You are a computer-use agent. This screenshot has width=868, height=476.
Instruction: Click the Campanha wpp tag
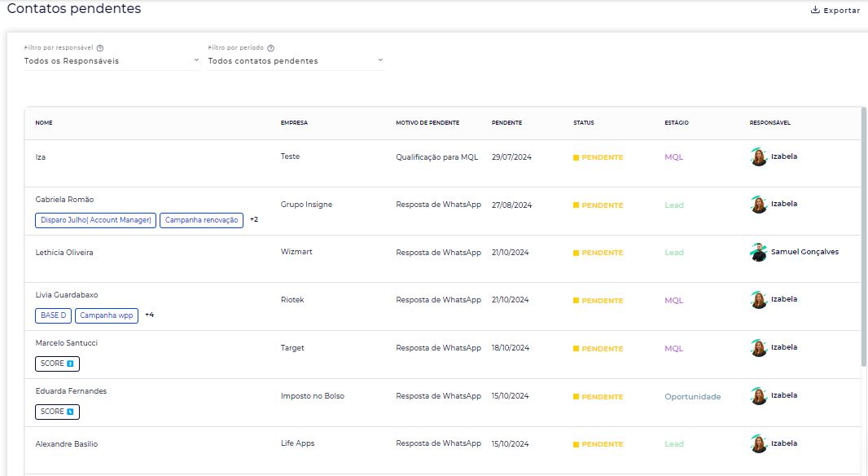(107, 315)
